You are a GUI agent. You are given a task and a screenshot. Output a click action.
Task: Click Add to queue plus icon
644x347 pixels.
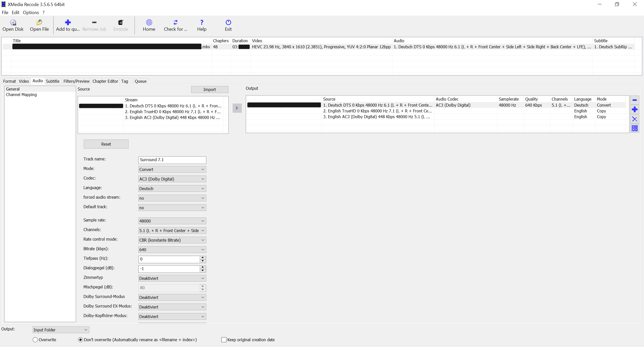(68, 23)
